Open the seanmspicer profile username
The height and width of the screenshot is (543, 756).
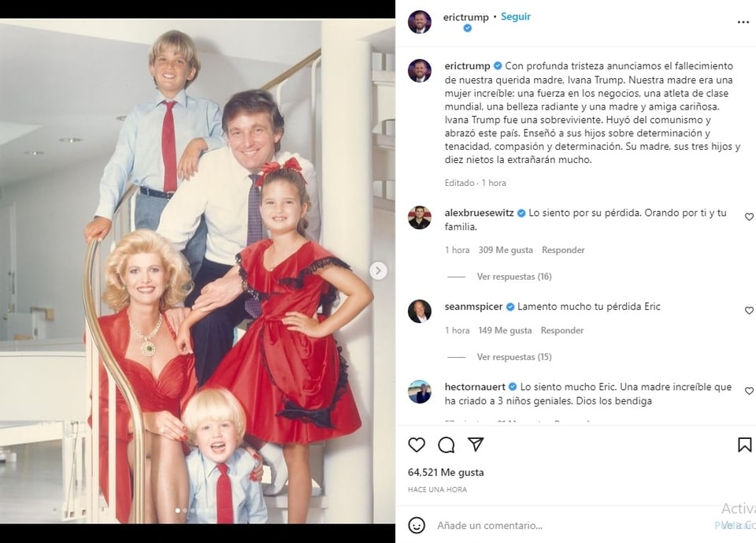click(473, 307)
